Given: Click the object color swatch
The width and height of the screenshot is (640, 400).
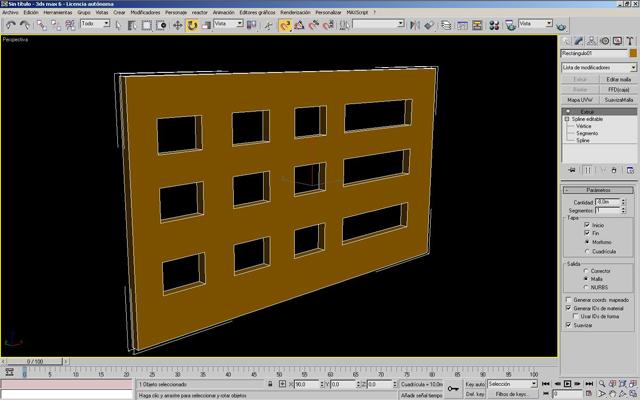Looking at the screenshot, I should tap(633, 53).
